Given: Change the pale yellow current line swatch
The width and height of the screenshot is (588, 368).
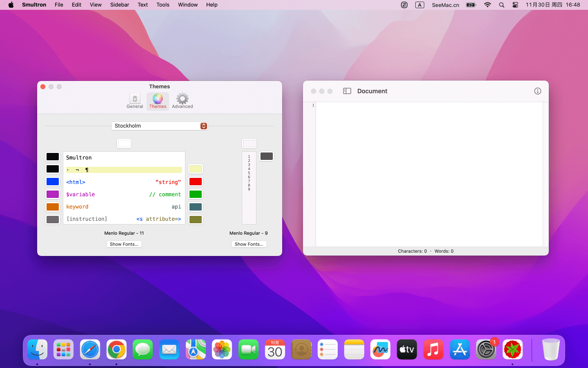Looking at the screenshot, I should click(x=196, y=169).
